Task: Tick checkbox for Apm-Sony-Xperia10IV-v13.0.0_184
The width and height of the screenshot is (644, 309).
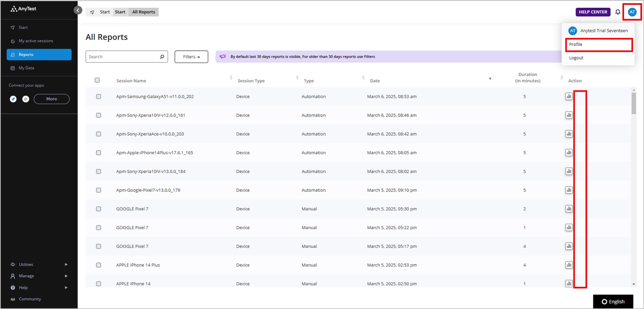Action: tap(99, 172)
